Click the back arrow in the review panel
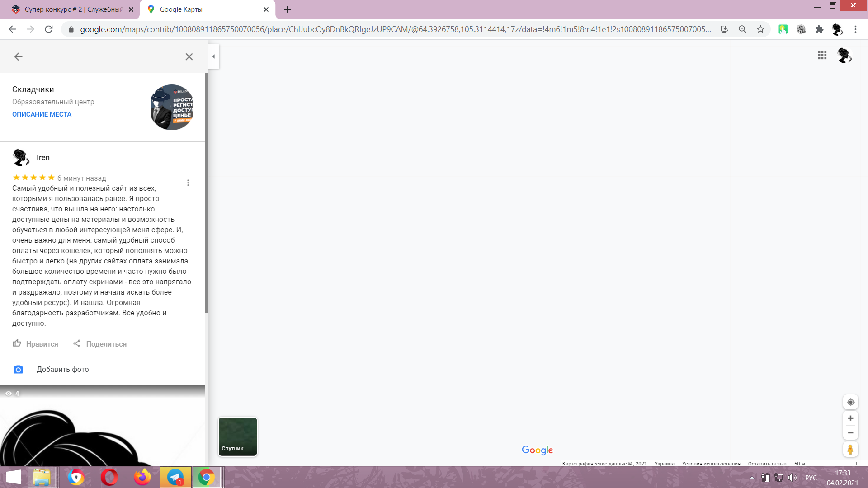The height and width of the screenshot is (488, 868). [18, 56]
